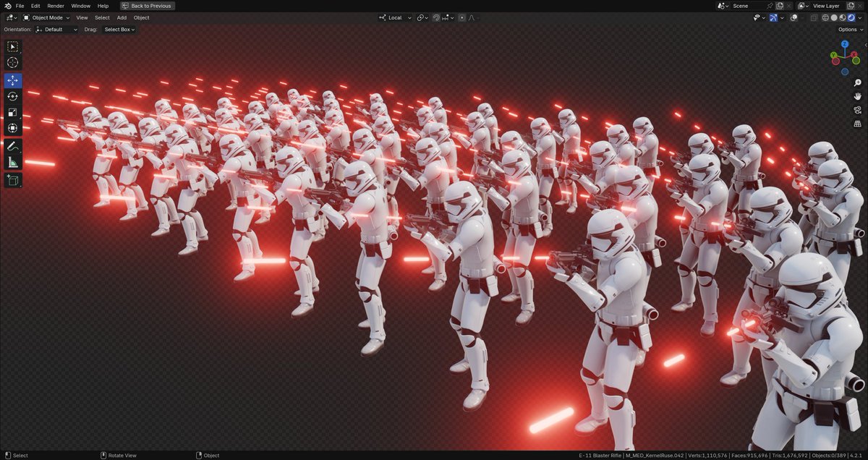Open the Blender logo menu

point(7,6)
